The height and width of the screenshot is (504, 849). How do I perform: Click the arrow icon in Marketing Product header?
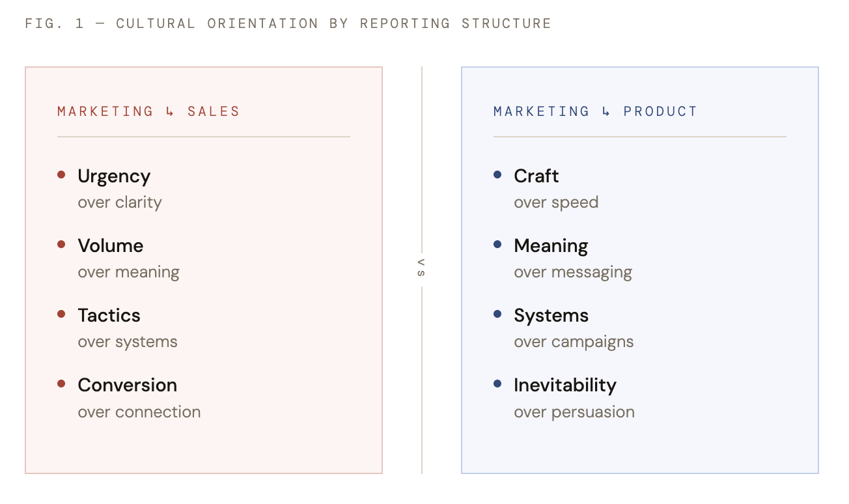606,112
